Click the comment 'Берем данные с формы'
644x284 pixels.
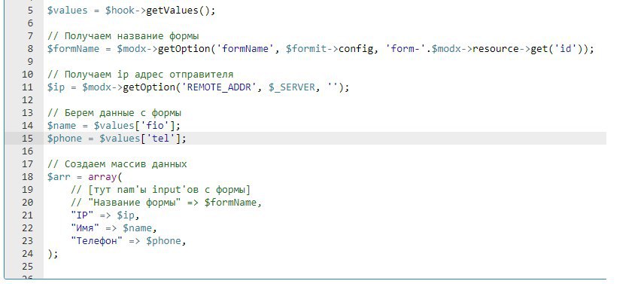(x=114, y=113)
